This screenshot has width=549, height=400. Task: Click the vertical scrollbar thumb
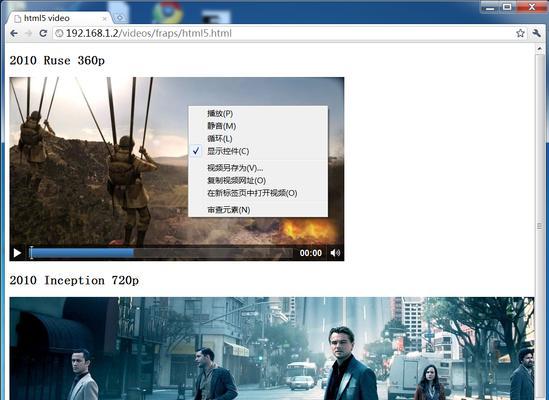(x=540, y=226)
